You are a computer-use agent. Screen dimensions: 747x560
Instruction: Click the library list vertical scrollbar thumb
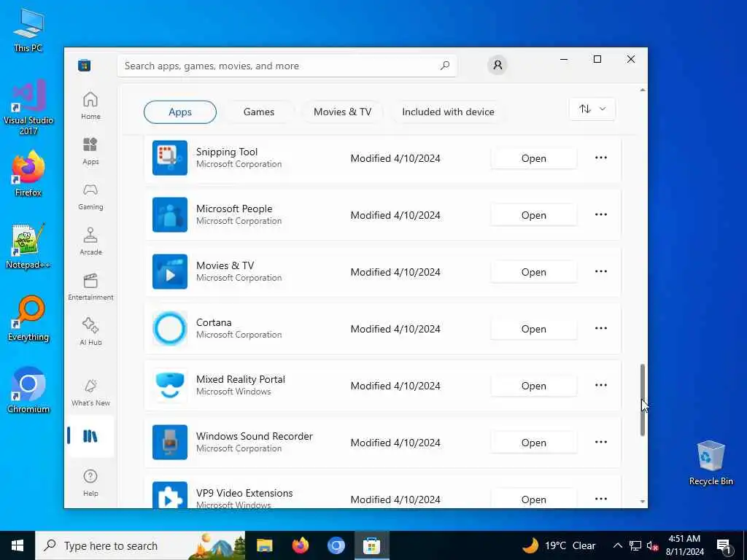click(x=643, y=400)
